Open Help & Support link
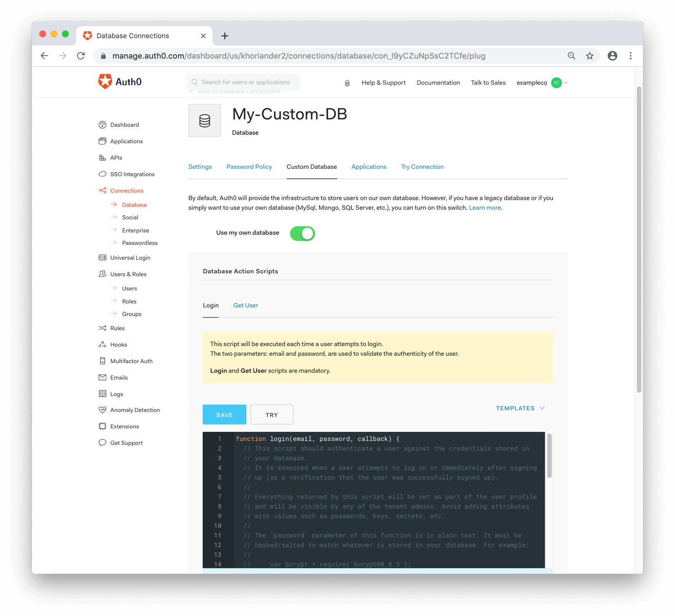This screenshot has height=616, width=675. click(x=384, y=83)
